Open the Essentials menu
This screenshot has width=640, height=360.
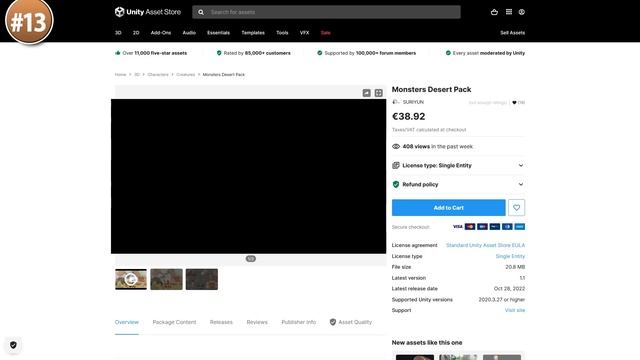point(218,33)
